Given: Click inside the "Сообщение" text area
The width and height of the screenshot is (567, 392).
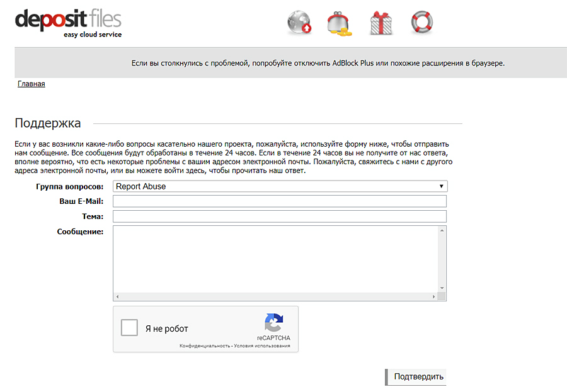Looking at the screenshot, I should pyautogui.click(x=275, y=259).
